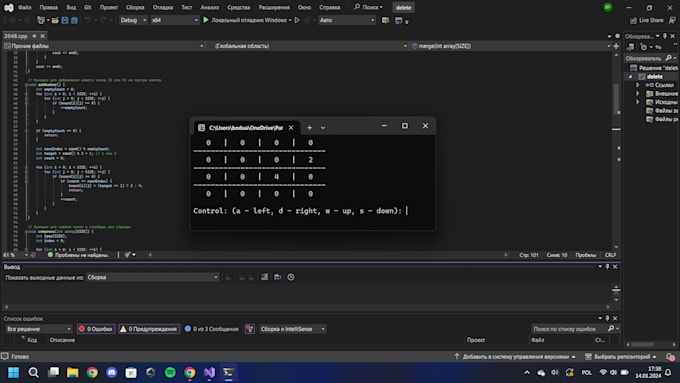The image size is (680, 383).
Task: Open Visual Studio from the Windows taskbar
Action: [209, 373]
